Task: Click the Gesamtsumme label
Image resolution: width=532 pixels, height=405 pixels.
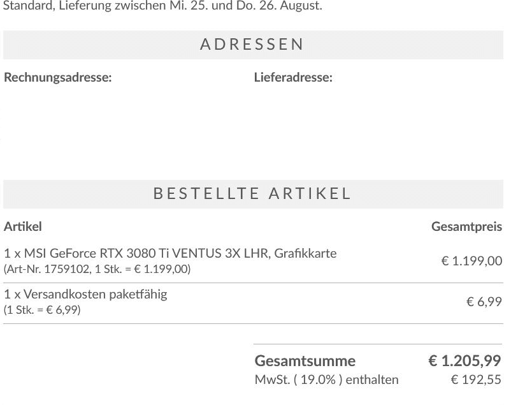Action: (305, 361)
